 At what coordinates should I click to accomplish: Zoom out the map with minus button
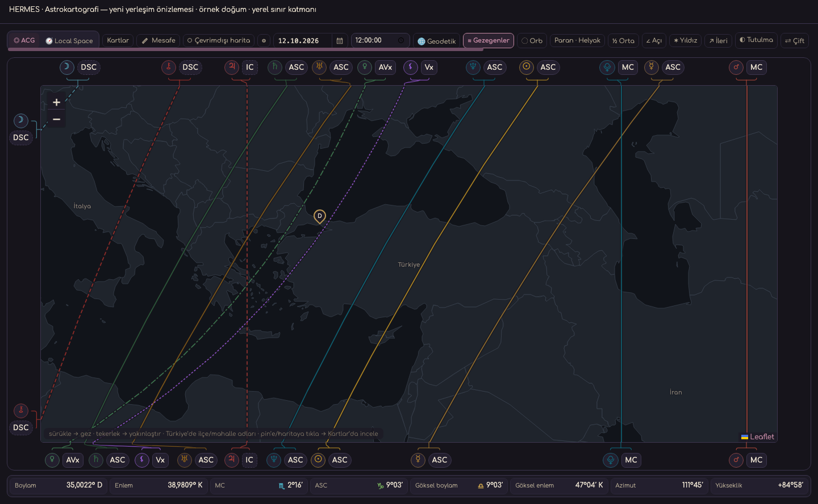tap(56, 119)
